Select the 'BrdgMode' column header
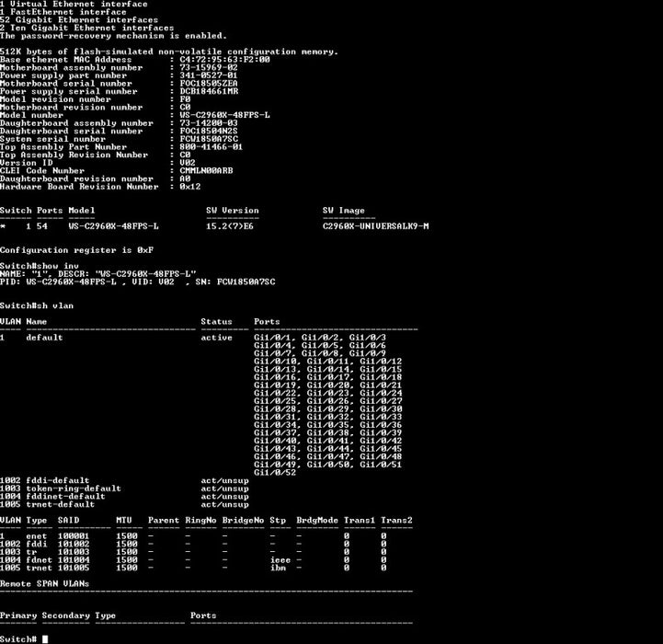 (x=317, y=521)
